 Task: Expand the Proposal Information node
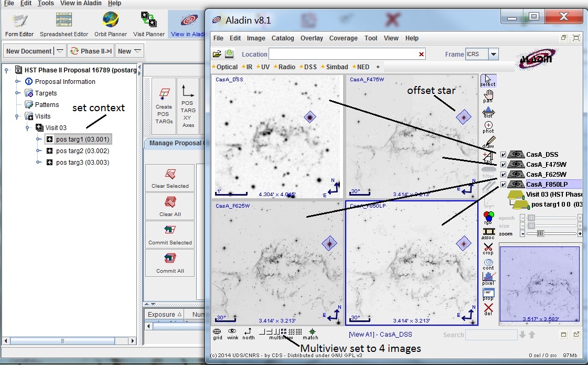point(18,81)
